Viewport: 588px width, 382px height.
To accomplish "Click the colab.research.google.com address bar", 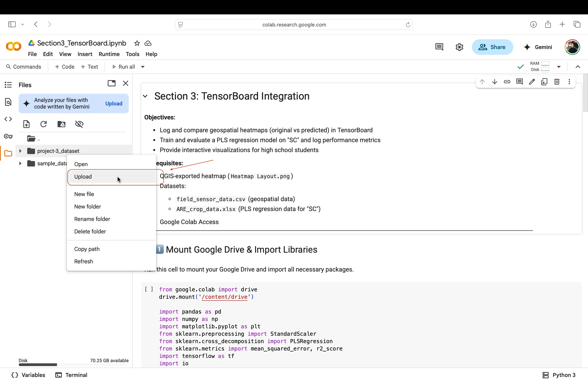I will tap(294, 25).
